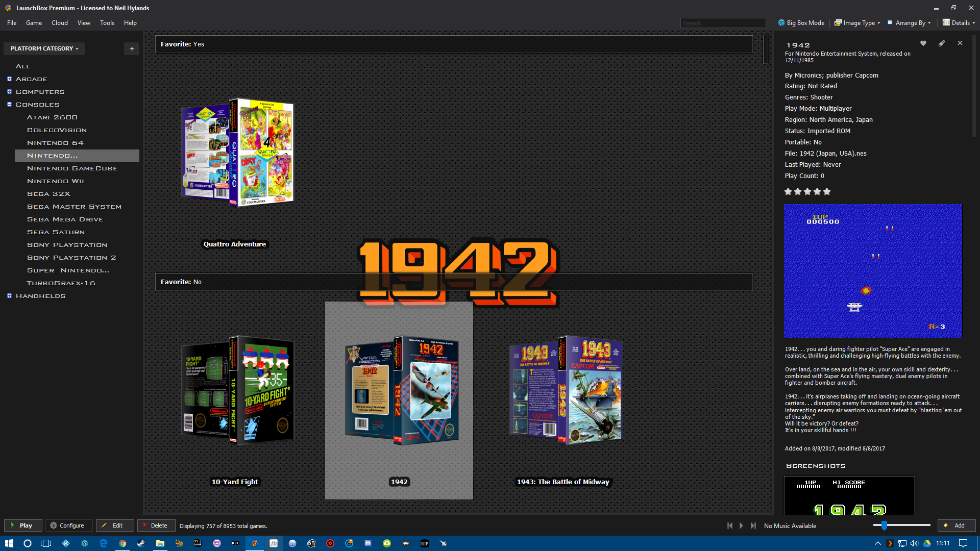Click the heart favorite icon for 1942
The width and height of the screenshot is (980, 551).
pyautogui.click(x=923, y=43)
